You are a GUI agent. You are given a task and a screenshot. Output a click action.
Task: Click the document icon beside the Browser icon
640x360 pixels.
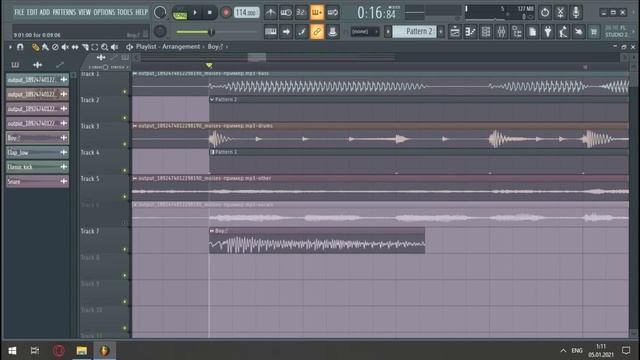532,32
